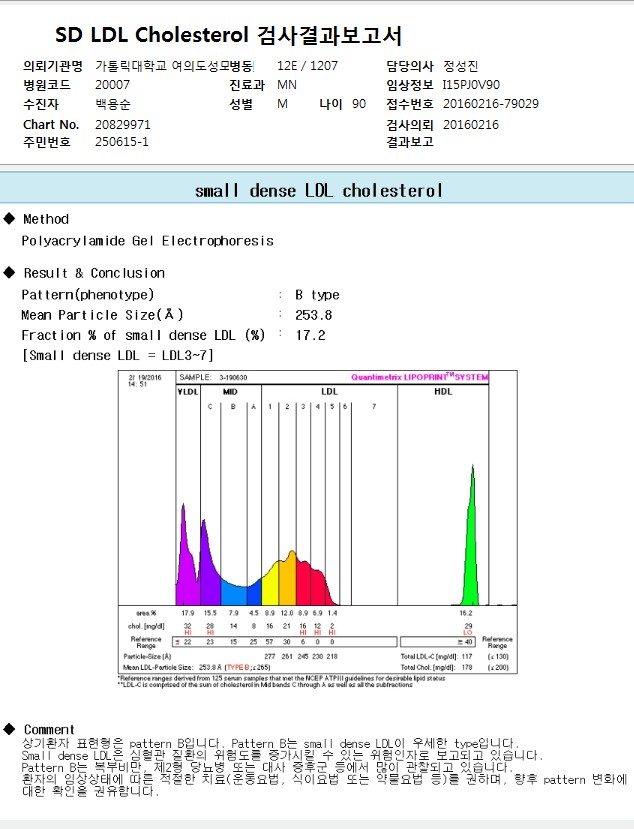
Task: Select the resident number '250615-1'
Action: [122, 142]
